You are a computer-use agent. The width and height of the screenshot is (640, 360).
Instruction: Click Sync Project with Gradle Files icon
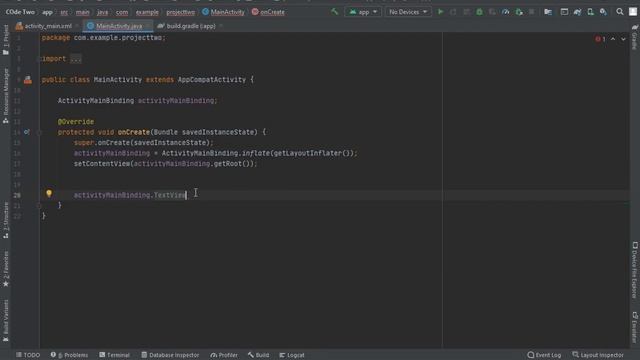pyautogui.click(x=577, y=12)
